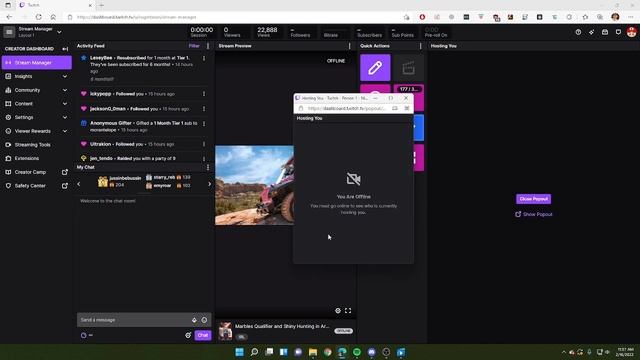The width and height of the screenshot is (640, 360).
Task: Go back in the browser
Action: [9, 17]
